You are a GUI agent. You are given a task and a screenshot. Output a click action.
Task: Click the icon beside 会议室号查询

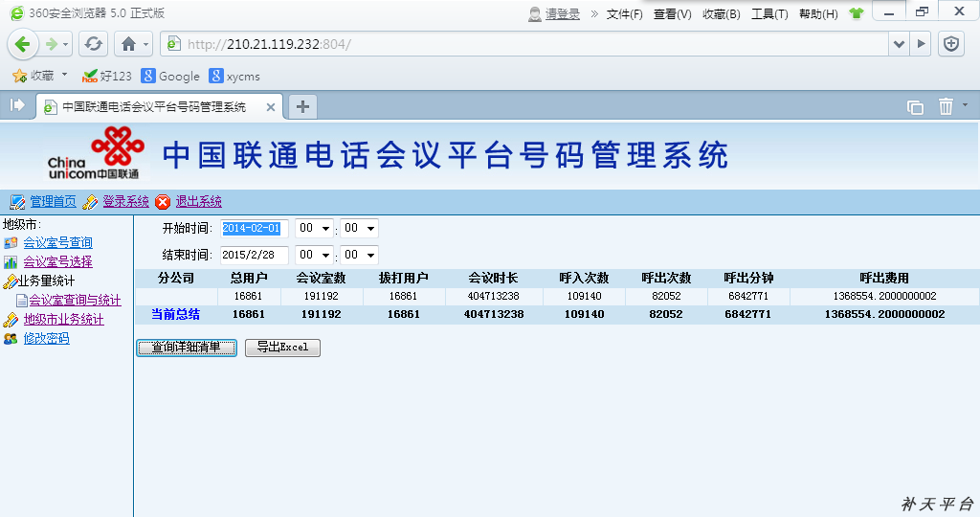[11, 242]
